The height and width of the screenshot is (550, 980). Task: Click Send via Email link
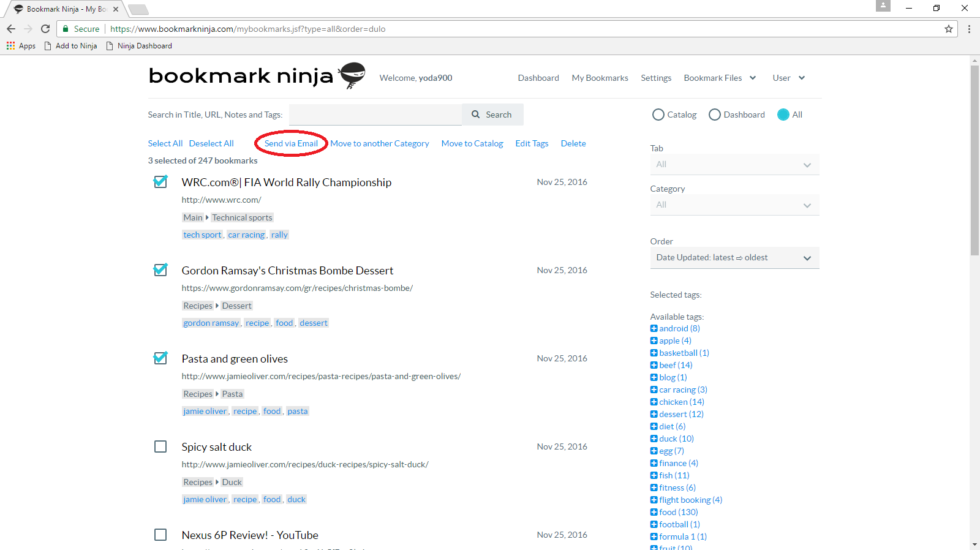291,143
